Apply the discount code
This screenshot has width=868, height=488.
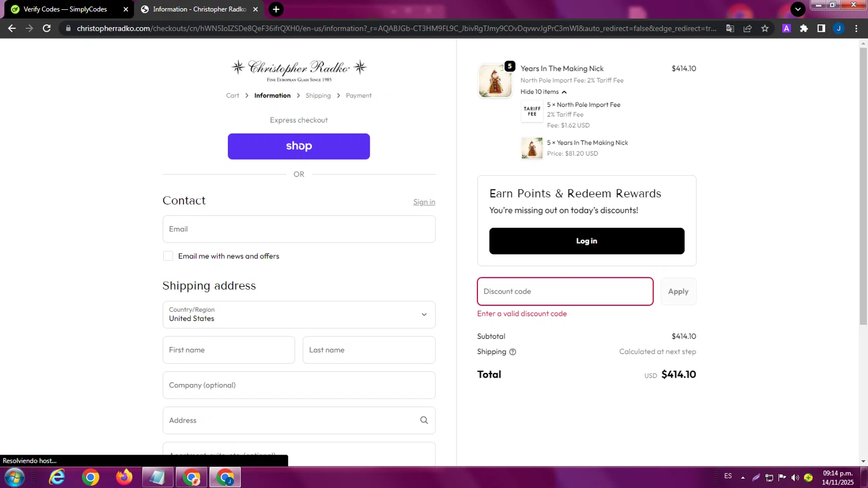click(x=678, y=291)
